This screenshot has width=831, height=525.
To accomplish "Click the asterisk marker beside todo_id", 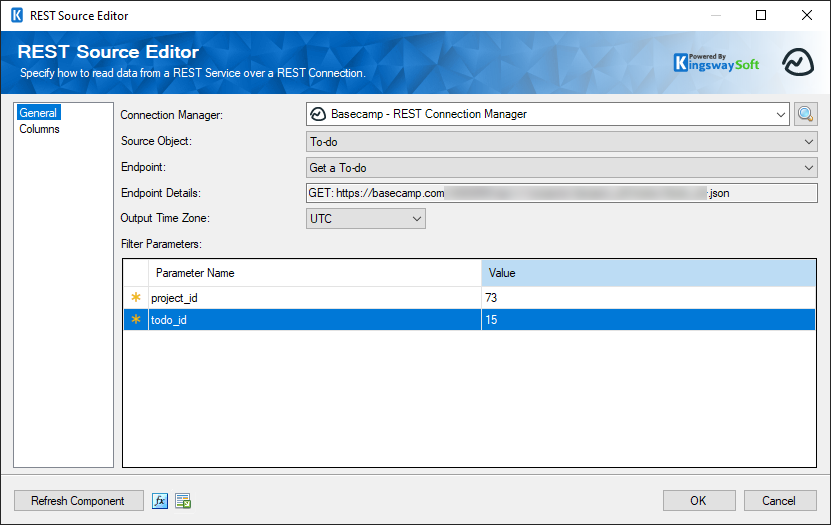I will [x=136, y=319].
